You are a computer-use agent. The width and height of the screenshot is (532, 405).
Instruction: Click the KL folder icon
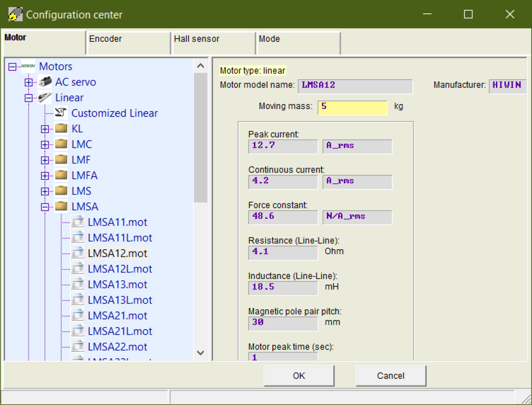click(x=61, y=129)
